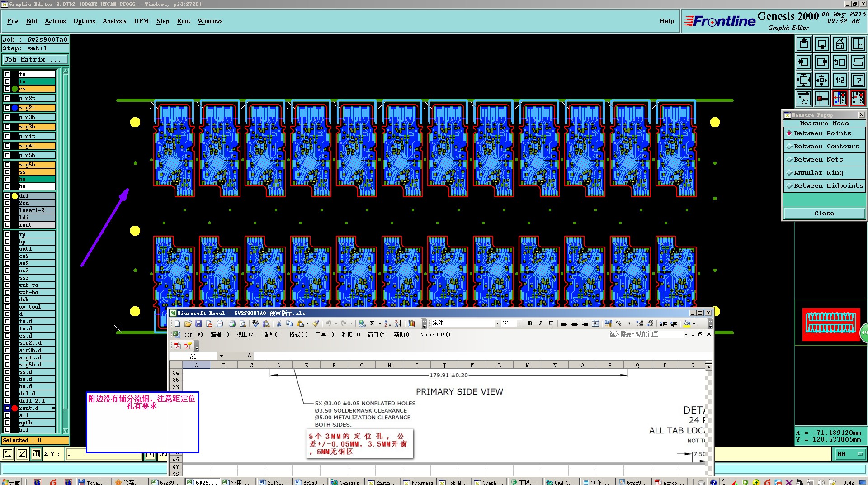Screen dimensions: 868x485
Task: Open the Analysis menu
Action: (114, 21)
